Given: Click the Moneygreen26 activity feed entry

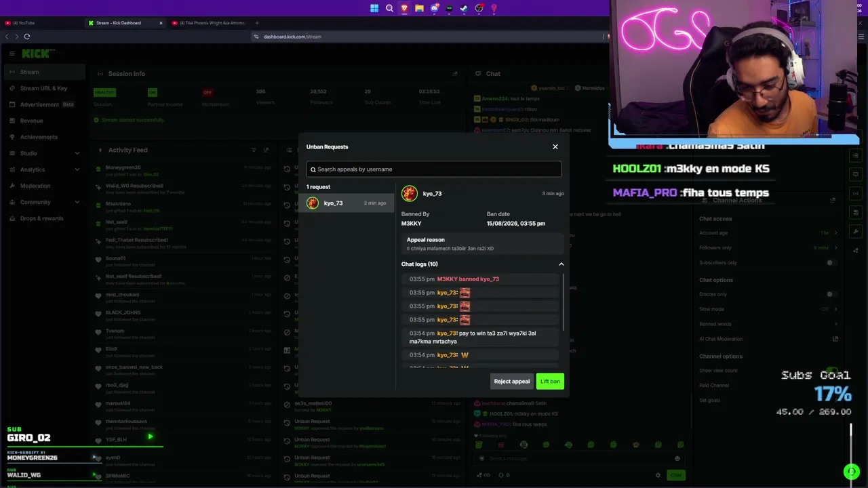Looking at the screenshot, I should coord(183,171).
